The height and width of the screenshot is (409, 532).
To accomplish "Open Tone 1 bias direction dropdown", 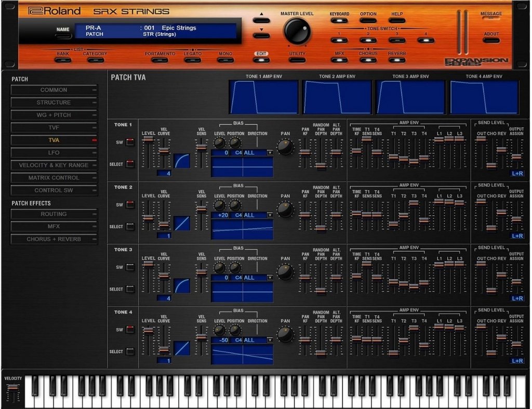I will pos(270,153).
